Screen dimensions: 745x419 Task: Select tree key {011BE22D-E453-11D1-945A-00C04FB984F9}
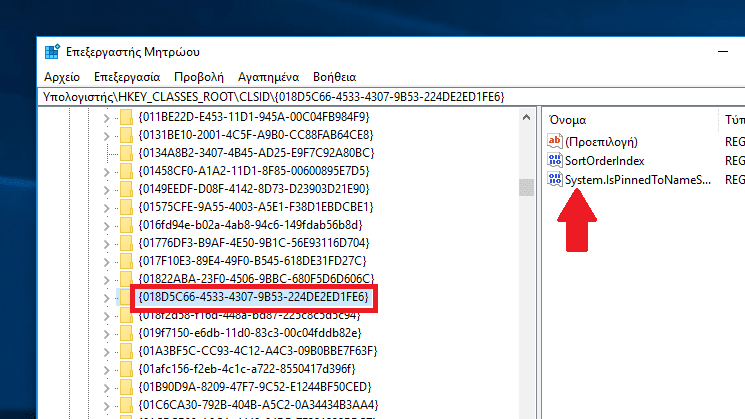(x=254, y=117)
